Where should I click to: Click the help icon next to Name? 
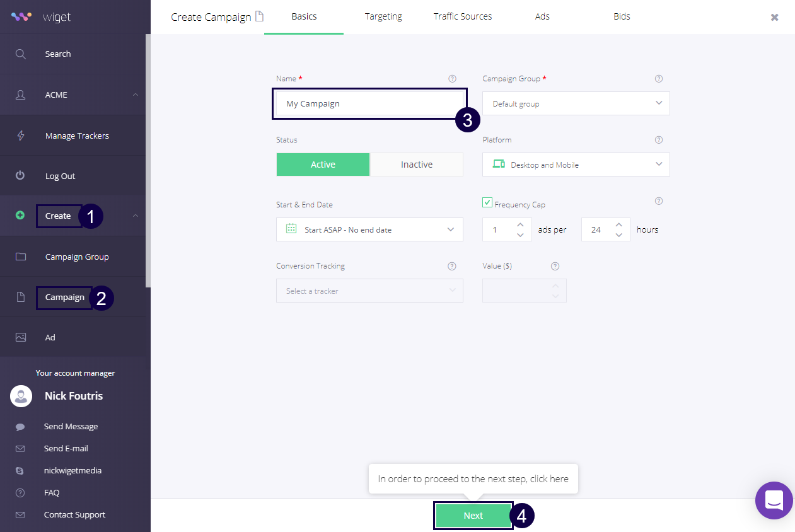click(x=452, y=79)
